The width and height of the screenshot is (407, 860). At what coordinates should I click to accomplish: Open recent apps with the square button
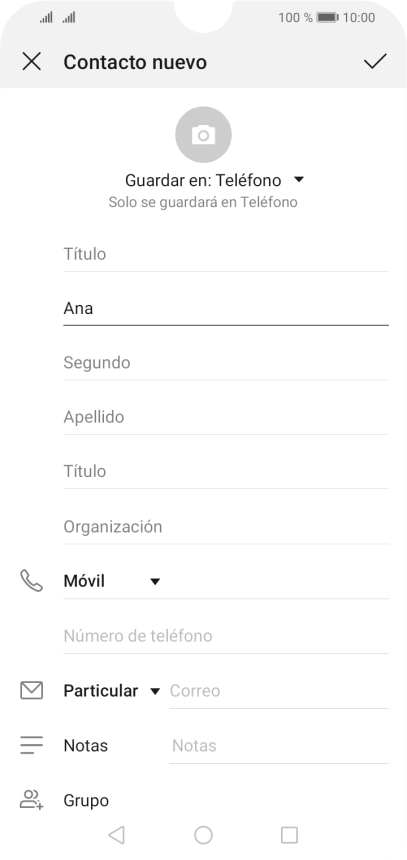point(289,835)
